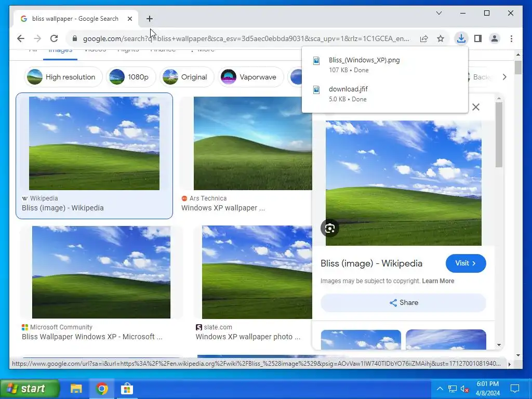Viewport: 532px width, 399px height.
Task: Click the address bar URL field
Action: pos(246,38)
